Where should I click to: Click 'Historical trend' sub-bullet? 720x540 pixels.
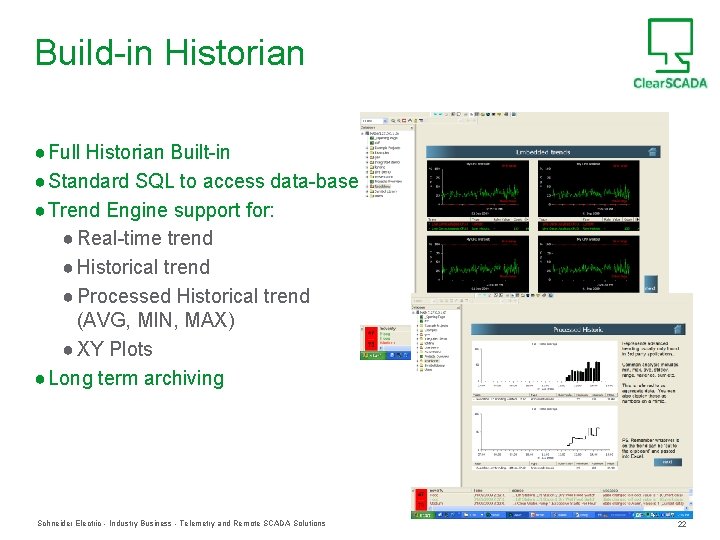pyautogui.click(x=143, y=267)
